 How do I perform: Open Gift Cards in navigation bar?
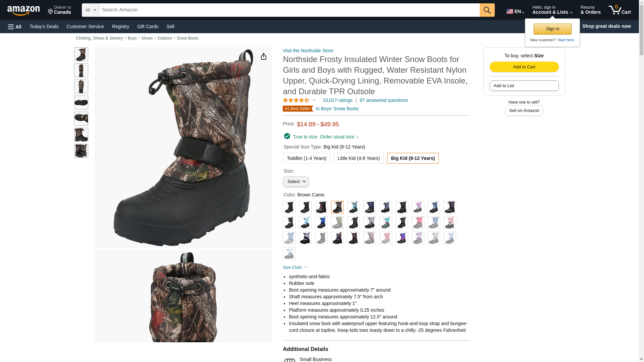(x=148, y=26)
